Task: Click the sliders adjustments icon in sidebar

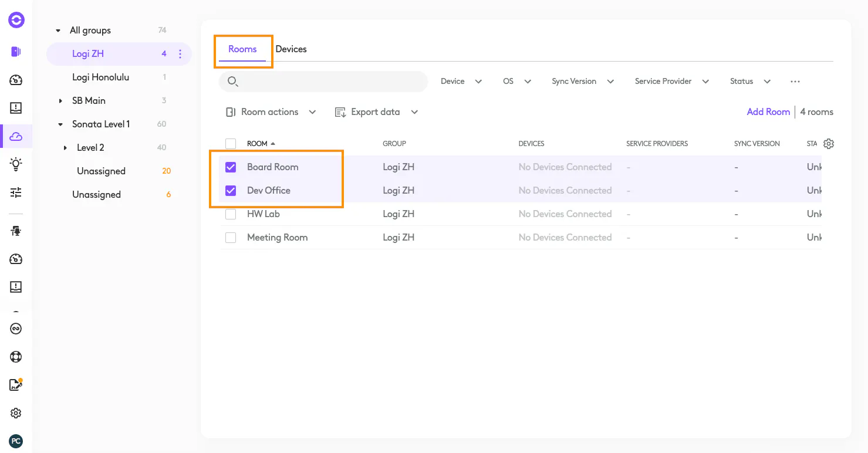Action: (16, 192)
